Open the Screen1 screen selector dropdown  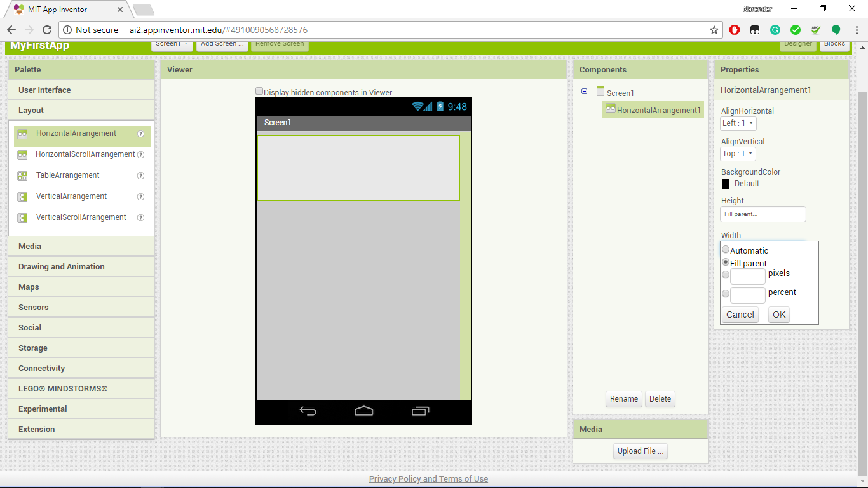tap(172, 44)
